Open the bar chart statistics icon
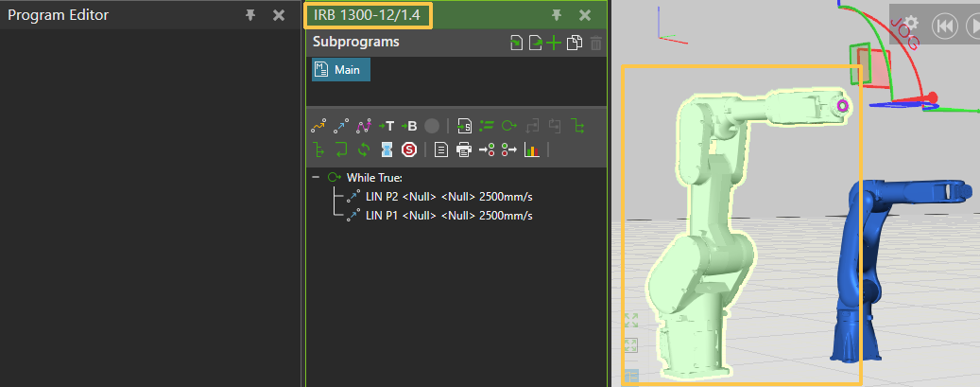The image size is (980, 387). [531, 150]
